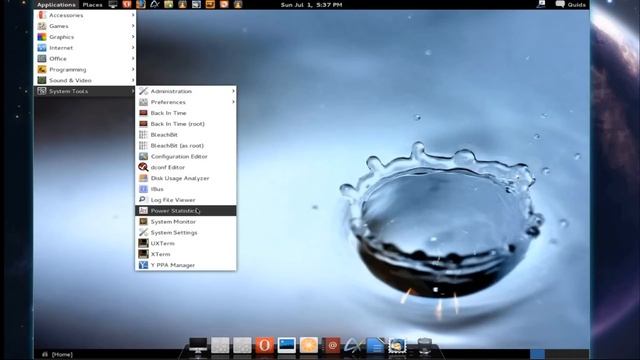Viewport: 640px width, 360px height.
Task: Click the blue document dock icon
Action: [375, 345]
